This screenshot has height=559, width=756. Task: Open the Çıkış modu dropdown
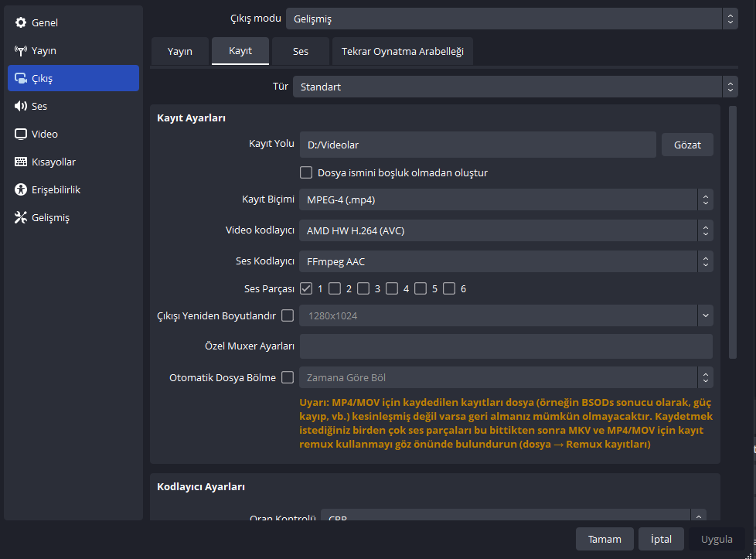pyautogui.click(x=512, y=19)
